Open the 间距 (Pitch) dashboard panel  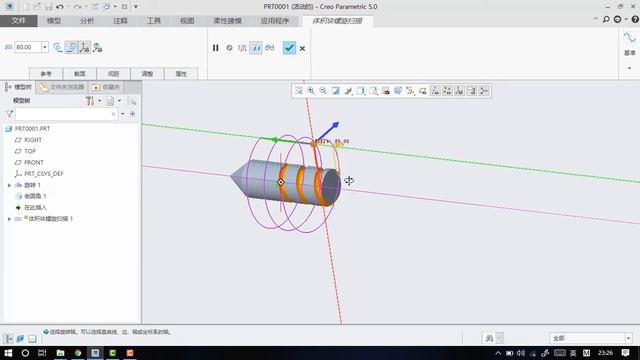[113, 74]
